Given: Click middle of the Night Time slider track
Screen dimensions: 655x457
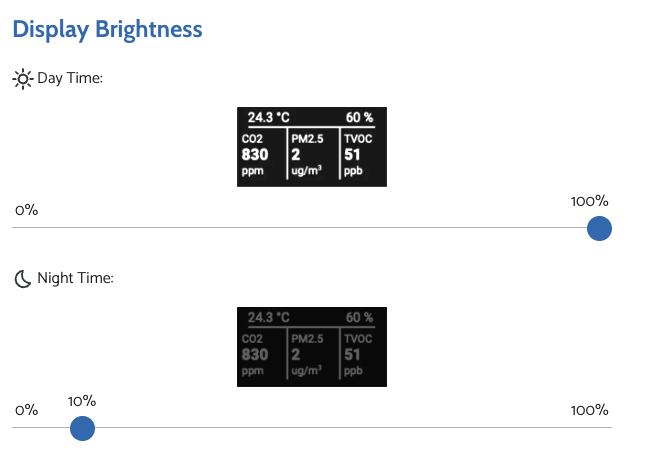Looking at the screenshot, I should pos(311,429).
